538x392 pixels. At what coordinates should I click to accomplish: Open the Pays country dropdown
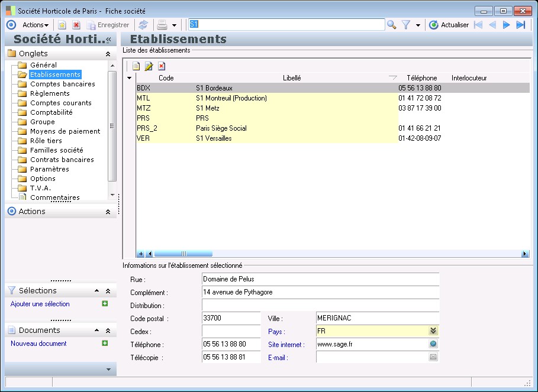433,331
